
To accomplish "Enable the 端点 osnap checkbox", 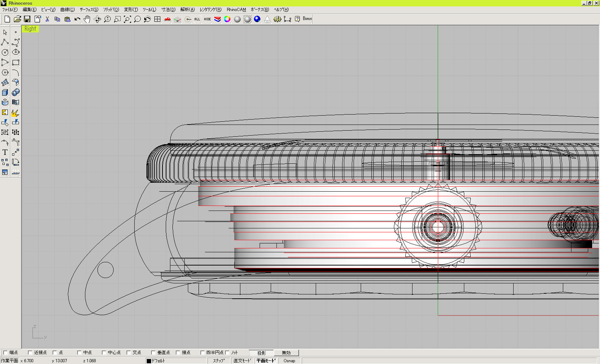I will click(5, 353).
